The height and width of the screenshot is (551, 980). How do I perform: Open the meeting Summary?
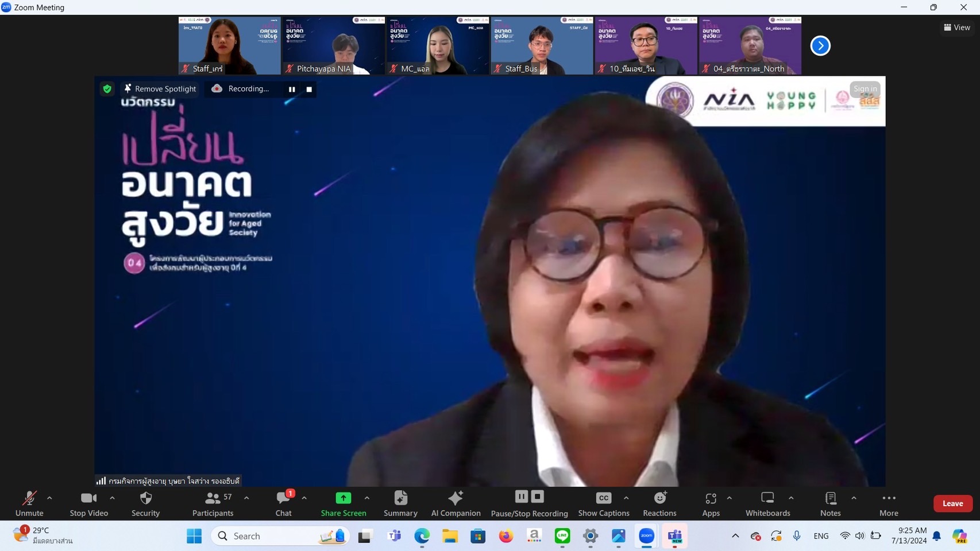coord(400,503)
